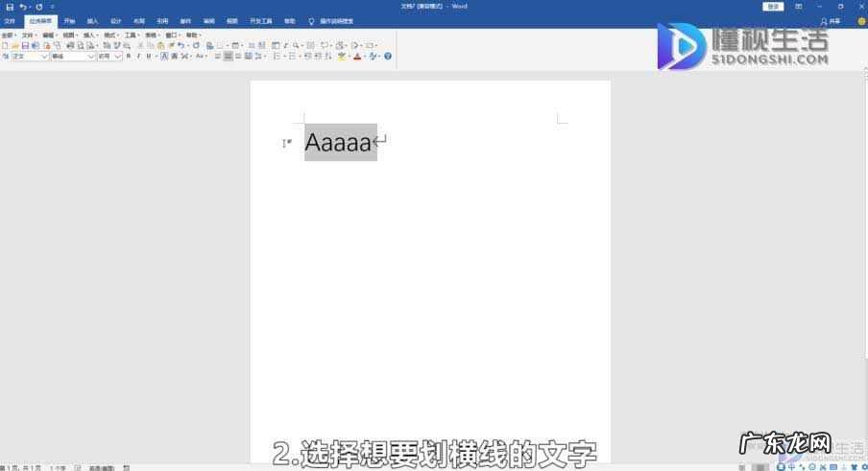Viewport: 868px width, 471px height.
Task: Toggle left alignment
Action: coord(218,56)
